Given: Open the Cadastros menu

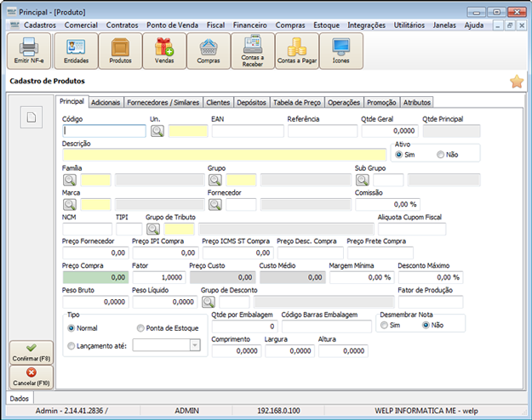Looking at the screenshot, I should click(x=40, y=26).
